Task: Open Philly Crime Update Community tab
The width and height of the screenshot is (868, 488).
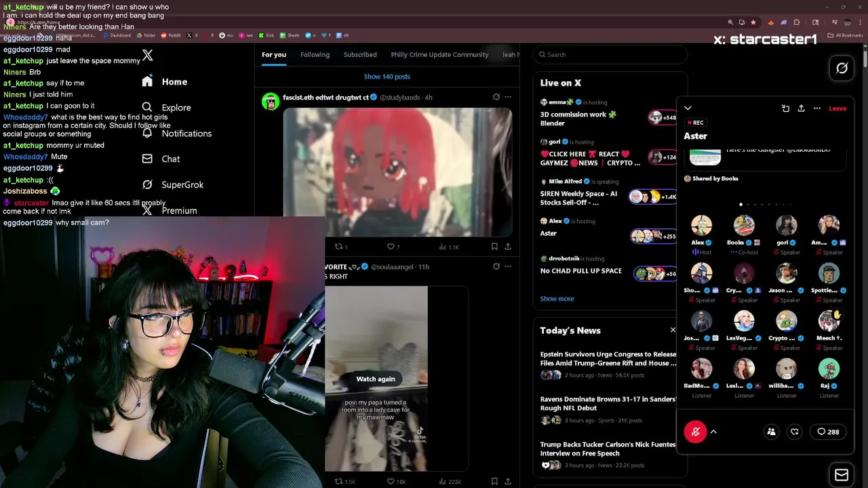Action: coord(439,55)
